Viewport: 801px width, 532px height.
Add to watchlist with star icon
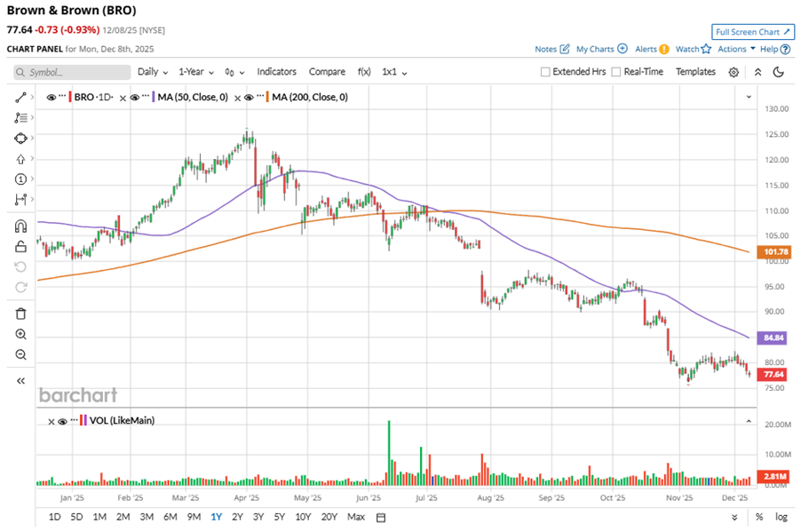[x=706, y=49]
